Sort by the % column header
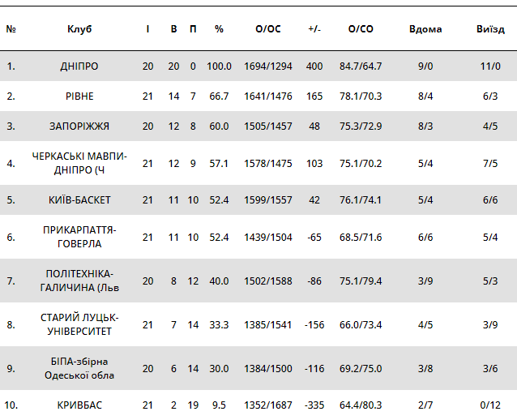 coord(219,29)
